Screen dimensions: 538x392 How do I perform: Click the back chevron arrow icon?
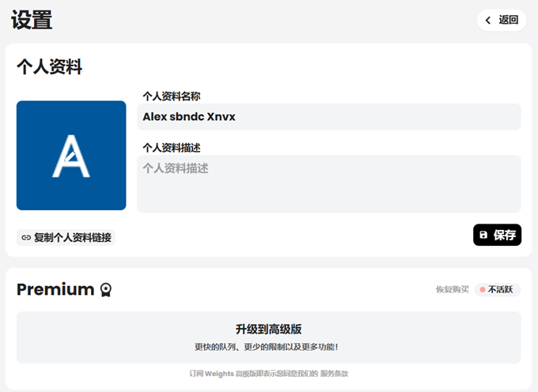pos(488,21)
